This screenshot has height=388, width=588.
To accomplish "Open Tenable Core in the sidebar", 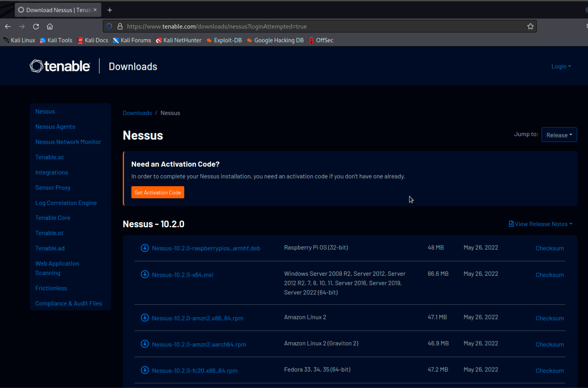I will pos(53,218).
